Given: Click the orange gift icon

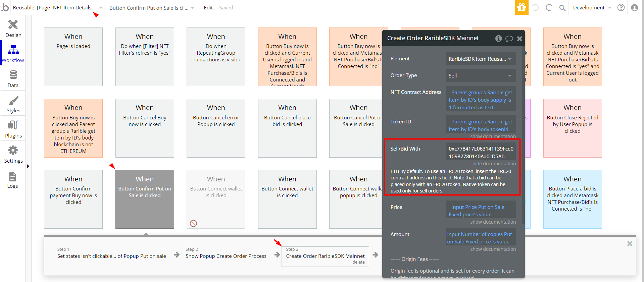Looking at the screenshot, I should pos(522,7).
